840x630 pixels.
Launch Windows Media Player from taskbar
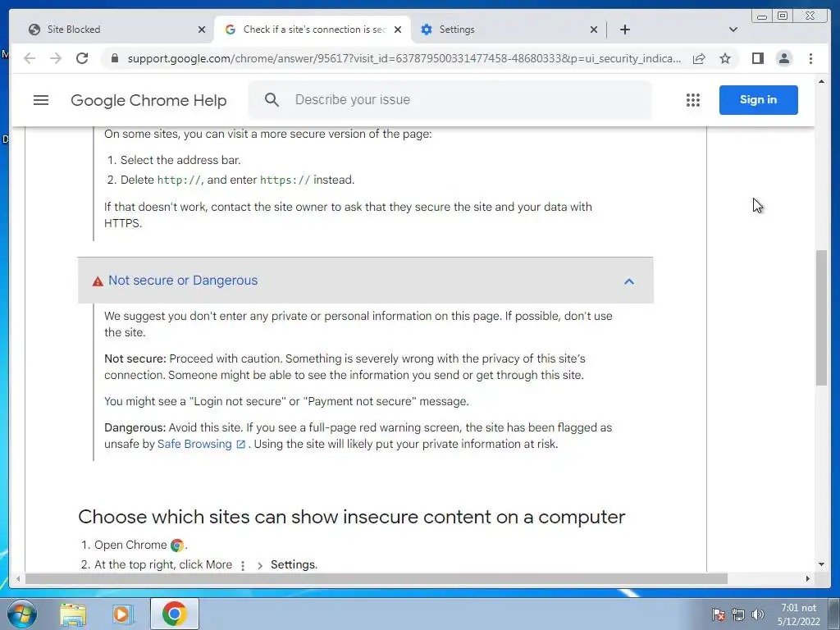tap(123, 614)
